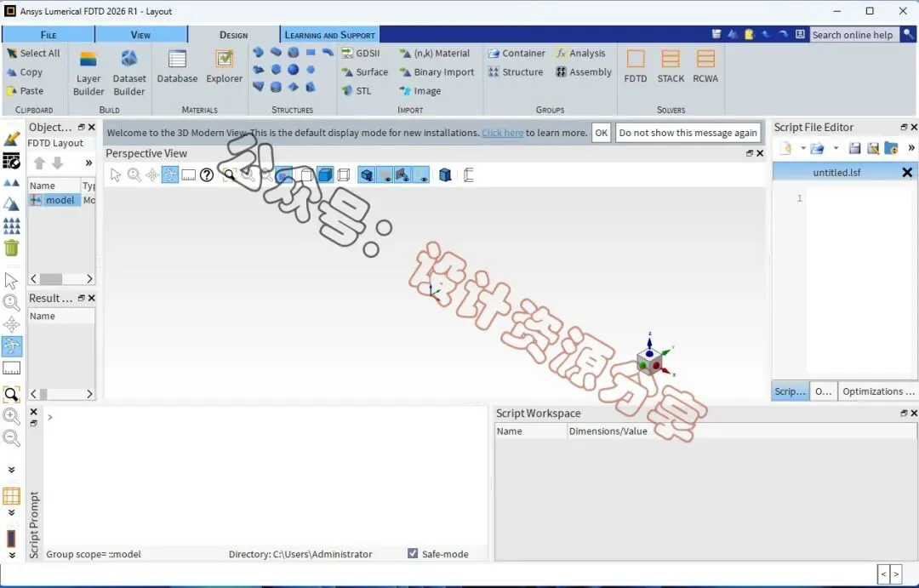Open the materials Database
The width and height of the screenshot is (919, 588).
[x=177, y=67]
